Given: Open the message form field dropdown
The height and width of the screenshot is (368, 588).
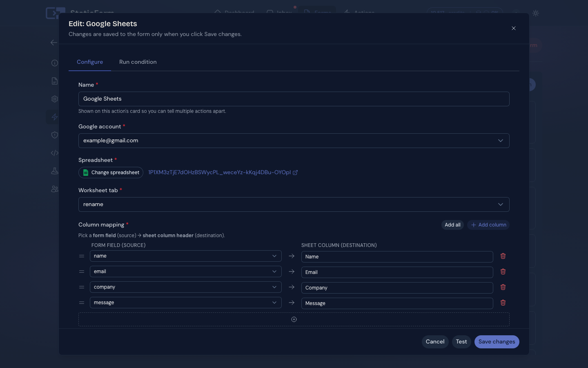Looking at the screenshot, I should coord(186,303).
